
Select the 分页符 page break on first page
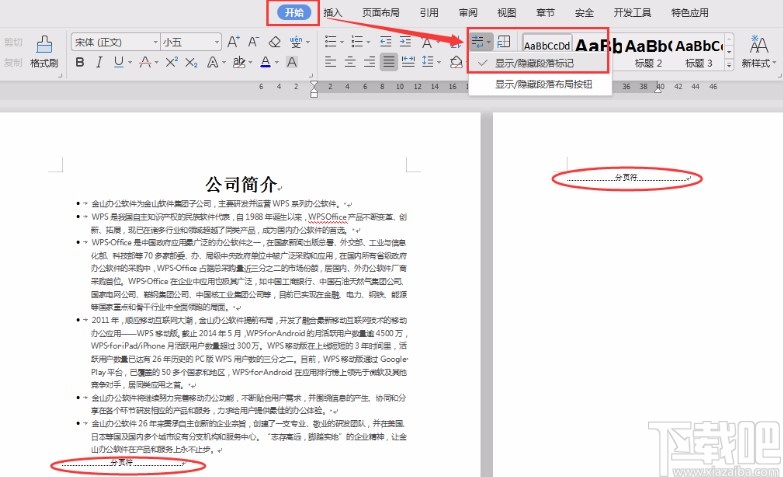coord(122,463)
